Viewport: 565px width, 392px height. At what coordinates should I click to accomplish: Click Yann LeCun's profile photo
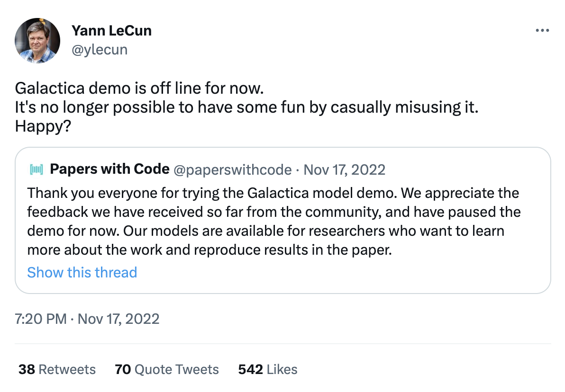pos(37,41)
